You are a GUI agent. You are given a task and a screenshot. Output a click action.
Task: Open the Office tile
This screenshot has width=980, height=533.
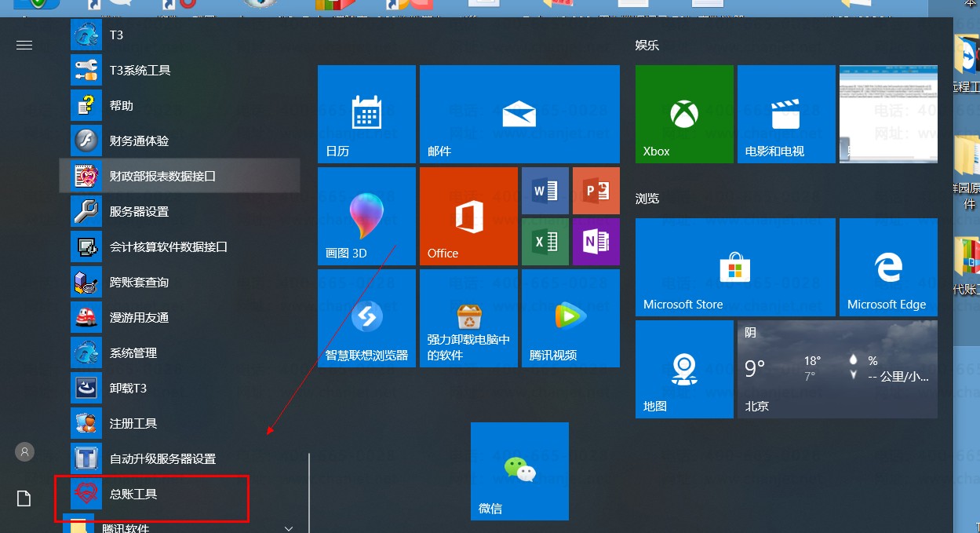pyautogui.click(x=468, y=216)
